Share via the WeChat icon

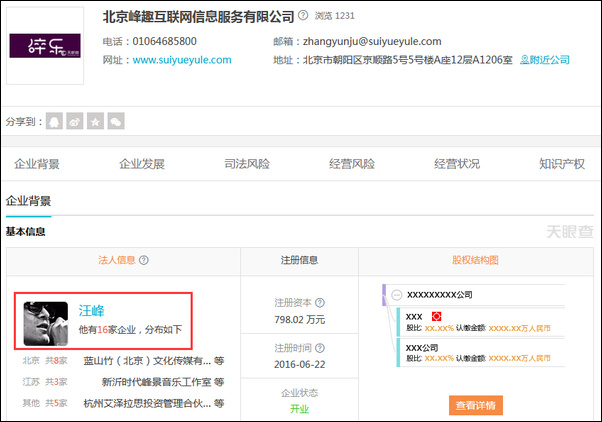116,121
